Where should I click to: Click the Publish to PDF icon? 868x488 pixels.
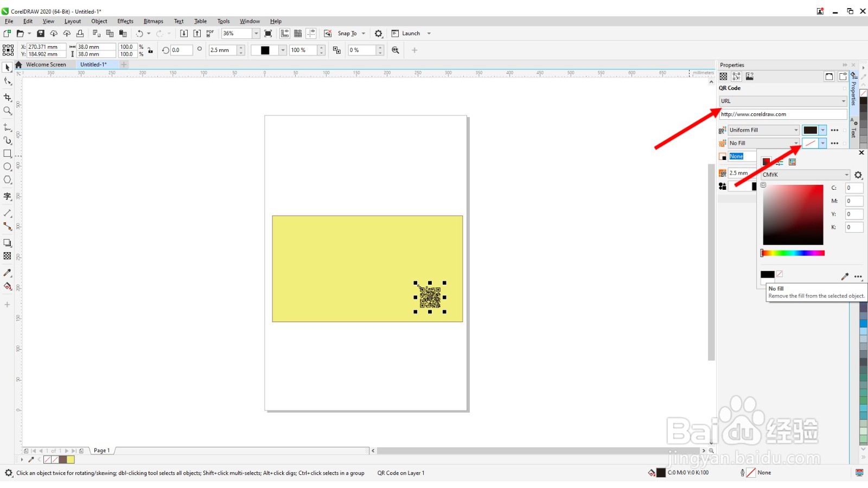click(x=210, y=34)
